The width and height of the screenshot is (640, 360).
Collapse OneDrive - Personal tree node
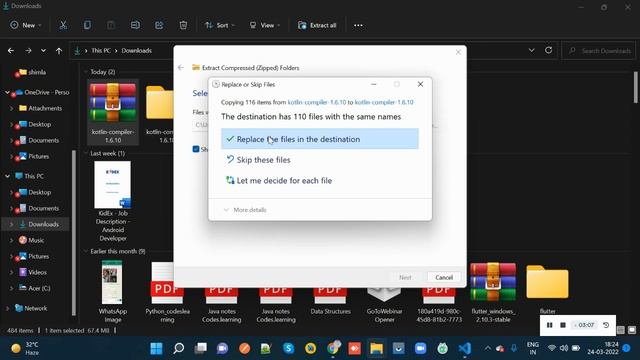7,93
